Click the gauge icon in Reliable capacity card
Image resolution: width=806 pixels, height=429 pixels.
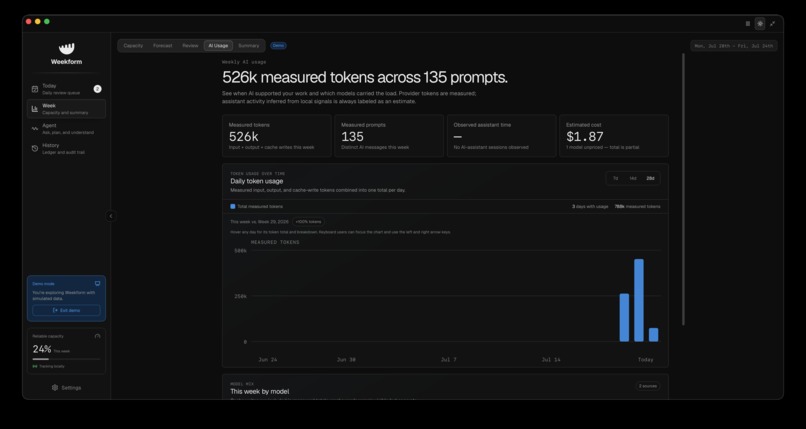coord(97,337)
